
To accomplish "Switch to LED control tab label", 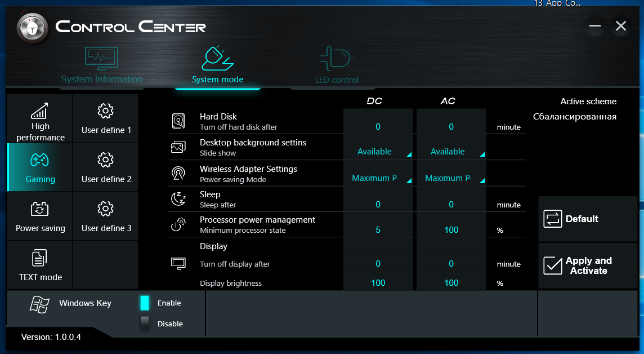I will click(x=337, y=80).
